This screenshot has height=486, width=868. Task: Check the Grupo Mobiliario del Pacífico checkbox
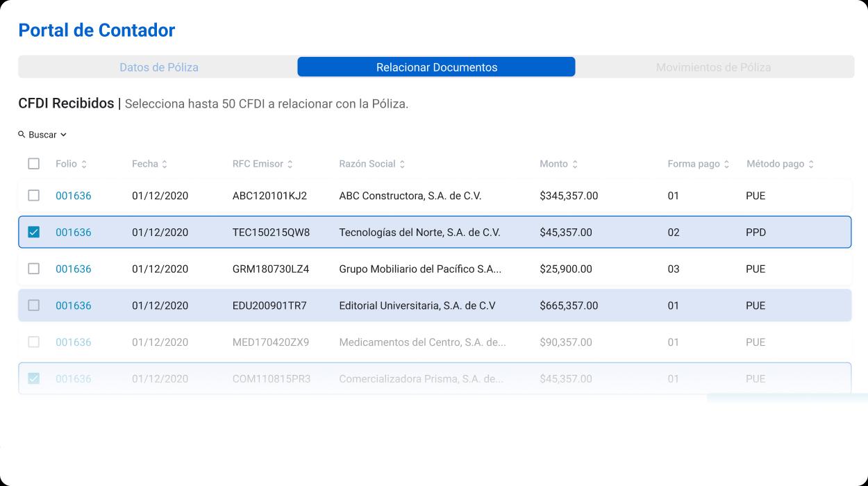coord(33,269)
